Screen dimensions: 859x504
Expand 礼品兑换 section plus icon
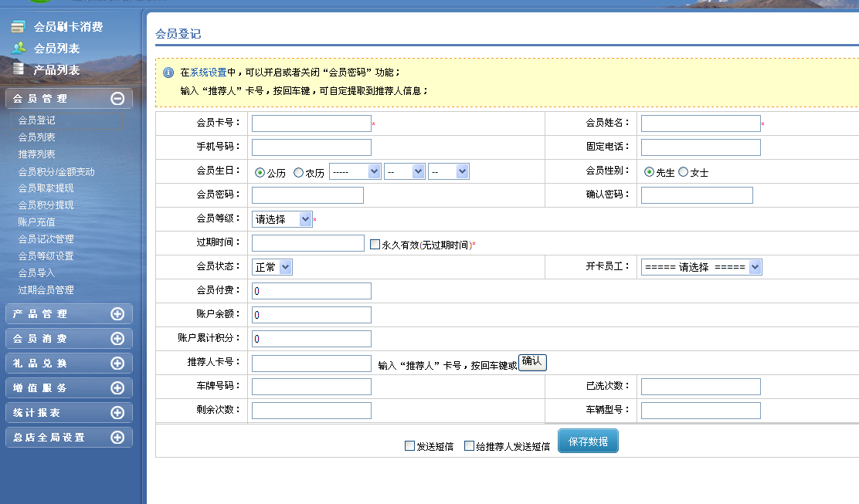[x=117, y=363]
